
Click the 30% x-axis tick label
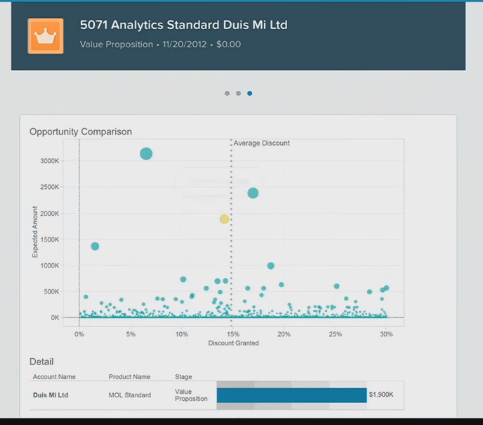(x=386, y=334)
